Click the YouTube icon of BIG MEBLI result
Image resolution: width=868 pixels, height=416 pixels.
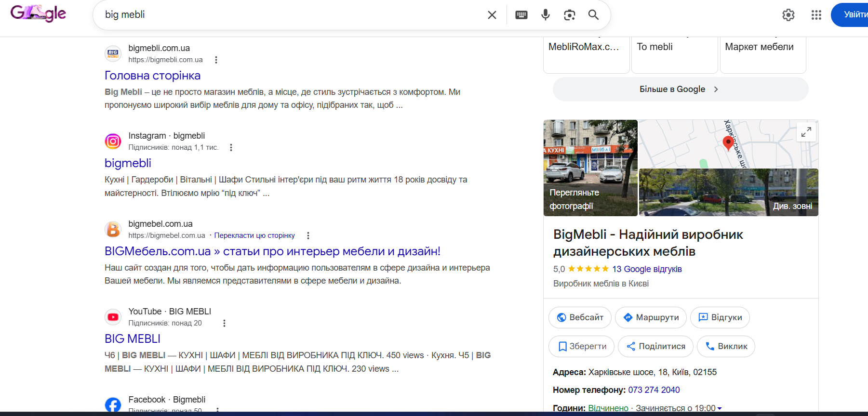pyautogui.click(x=113, y=317)
